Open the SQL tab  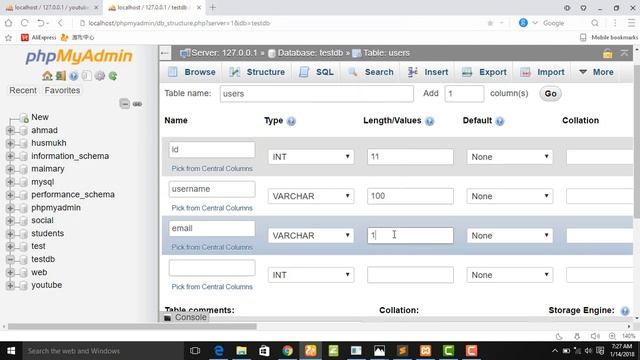point(316,72)
